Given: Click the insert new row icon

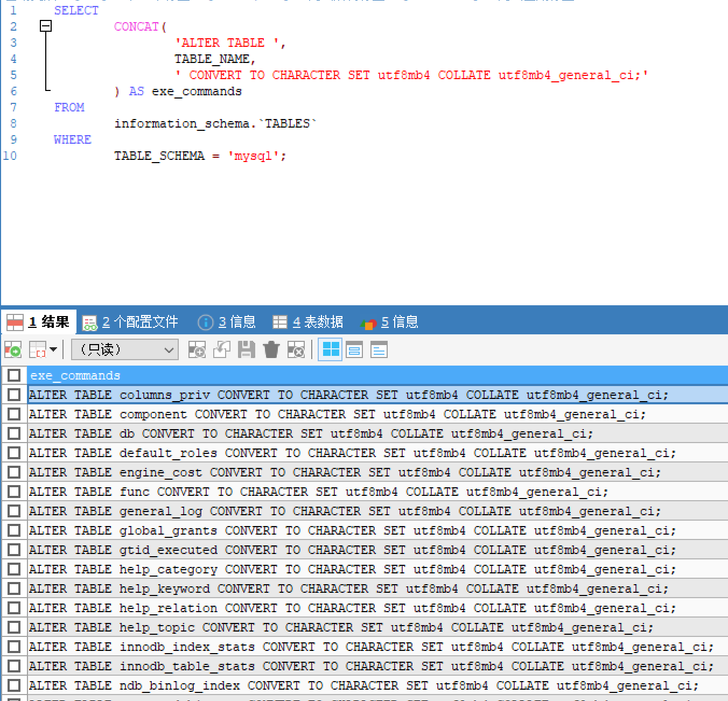Looking at the screenshot, I should click(197, 350).
